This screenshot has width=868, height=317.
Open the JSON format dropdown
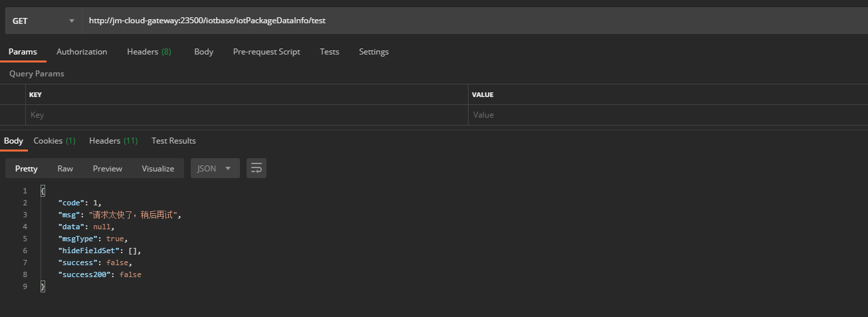215,169
